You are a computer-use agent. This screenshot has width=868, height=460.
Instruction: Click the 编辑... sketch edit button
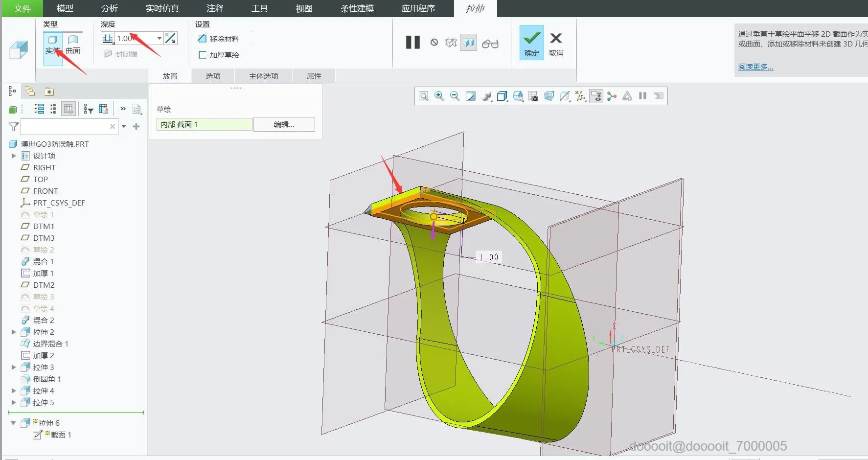coord(284,125)
